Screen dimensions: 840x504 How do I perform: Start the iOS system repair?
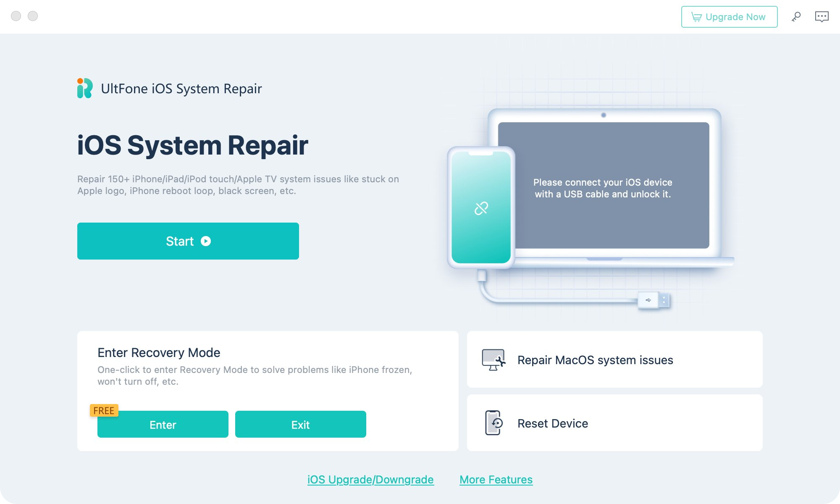tap(188, 241)
